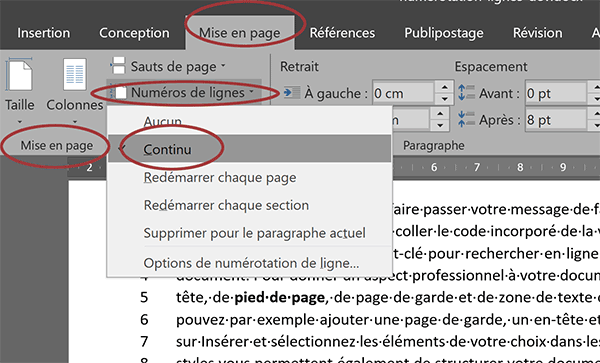Click the Après spacing input field

[556, 120]
